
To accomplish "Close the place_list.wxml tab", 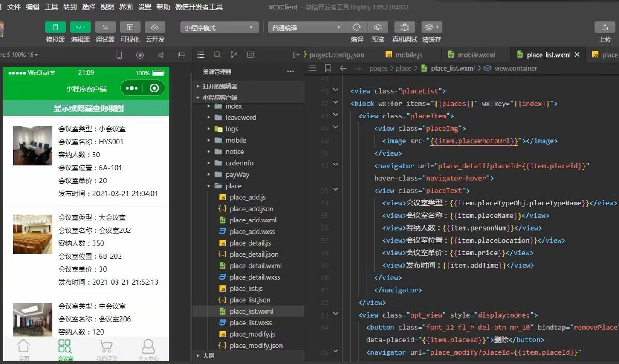I will pyautogui.click(x=577, y=55).
